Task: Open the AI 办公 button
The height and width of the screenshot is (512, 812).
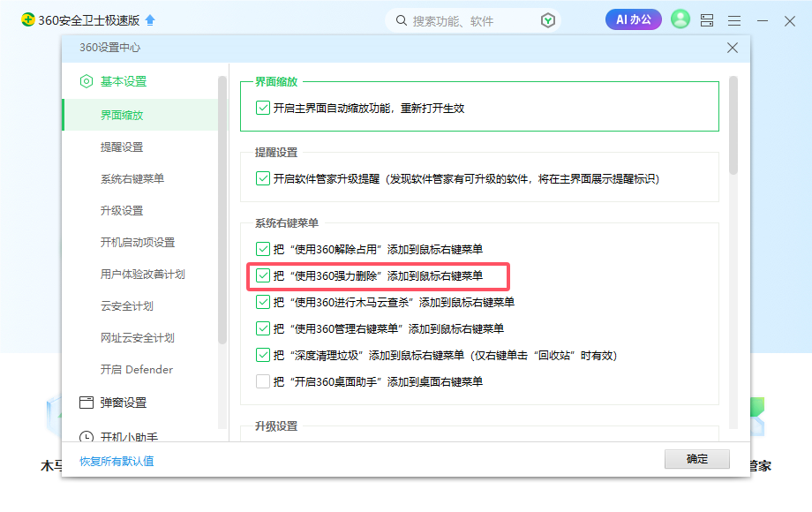Action: point(634,19)
